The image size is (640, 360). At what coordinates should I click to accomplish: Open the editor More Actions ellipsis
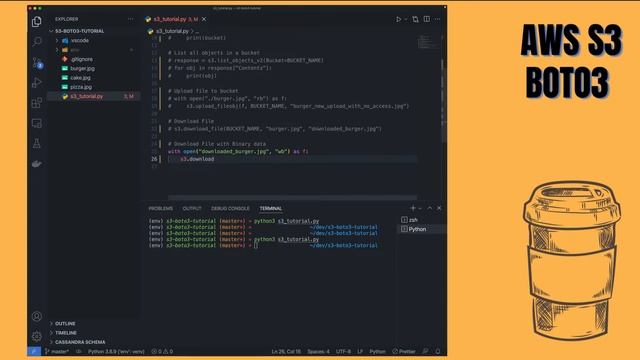point(438,19)
